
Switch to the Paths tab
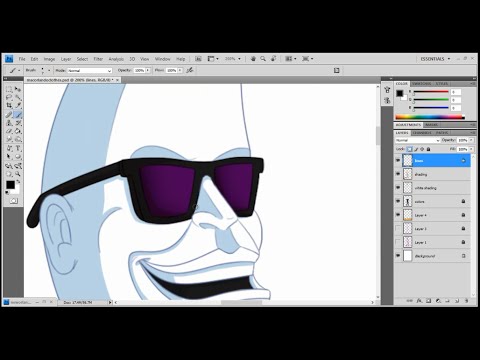[x=442, y=133]
